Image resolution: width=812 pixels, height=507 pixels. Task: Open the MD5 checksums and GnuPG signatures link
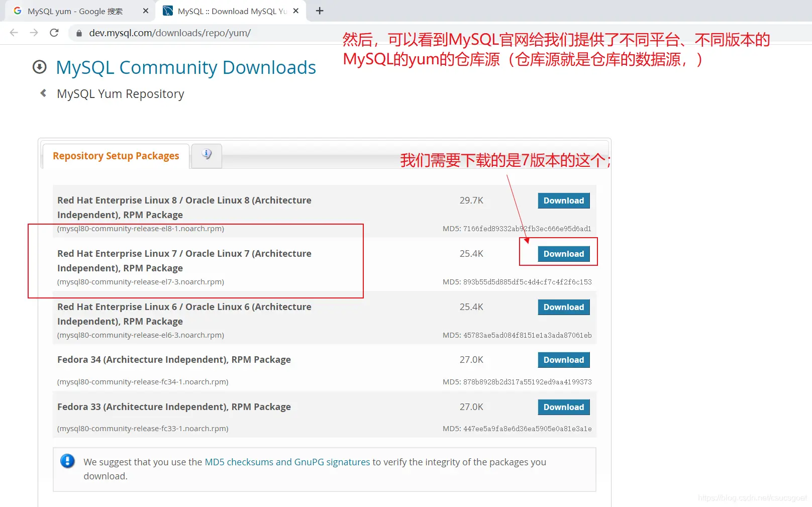pos(287,462)
